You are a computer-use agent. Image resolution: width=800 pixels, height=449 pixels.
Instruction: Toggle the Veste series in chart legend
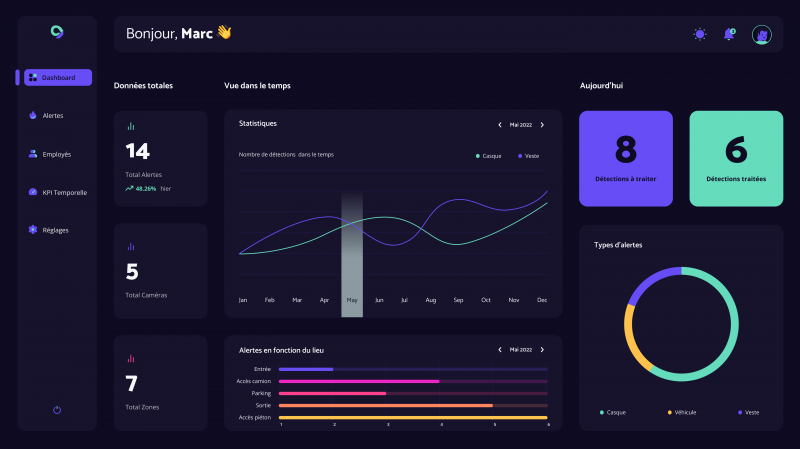pos(530,156)
